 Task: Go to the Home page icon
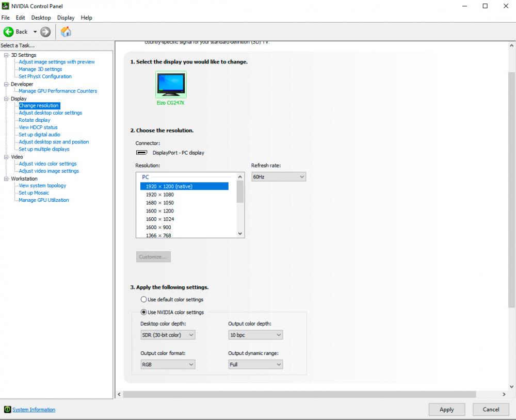coord(66,32)
